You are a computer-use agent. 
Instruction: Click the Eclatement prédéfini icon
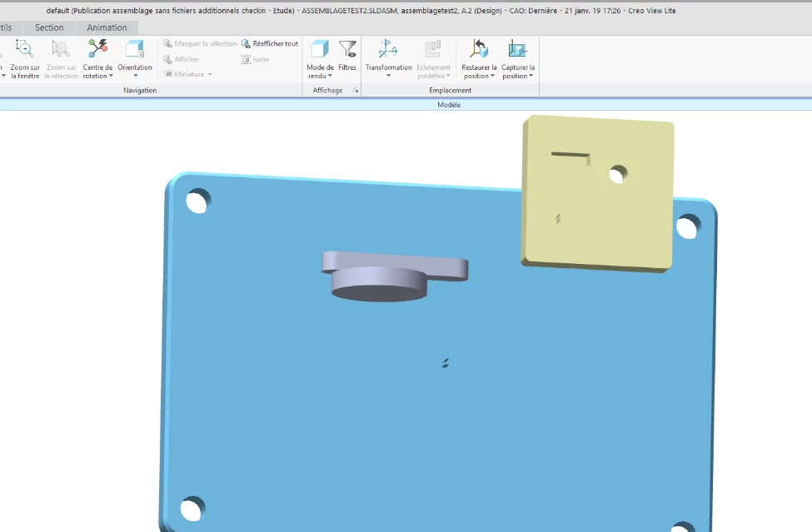[433, 49]
